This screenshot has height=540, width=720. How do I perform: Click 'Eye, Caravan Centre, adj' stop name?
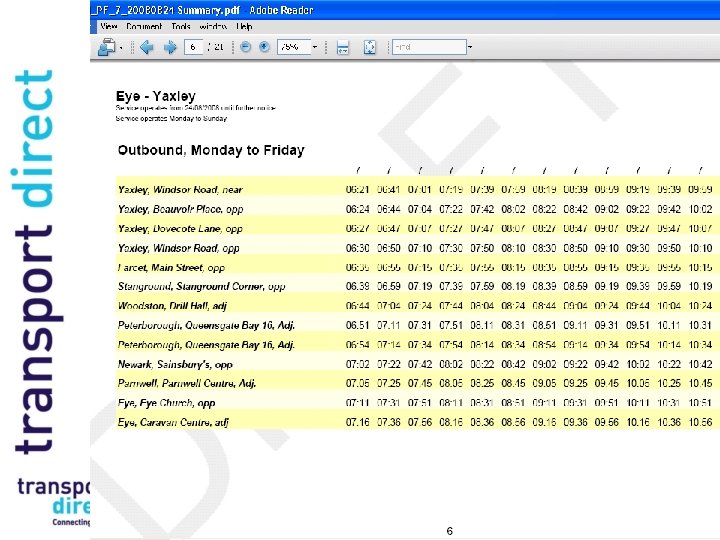pos(173,422)
